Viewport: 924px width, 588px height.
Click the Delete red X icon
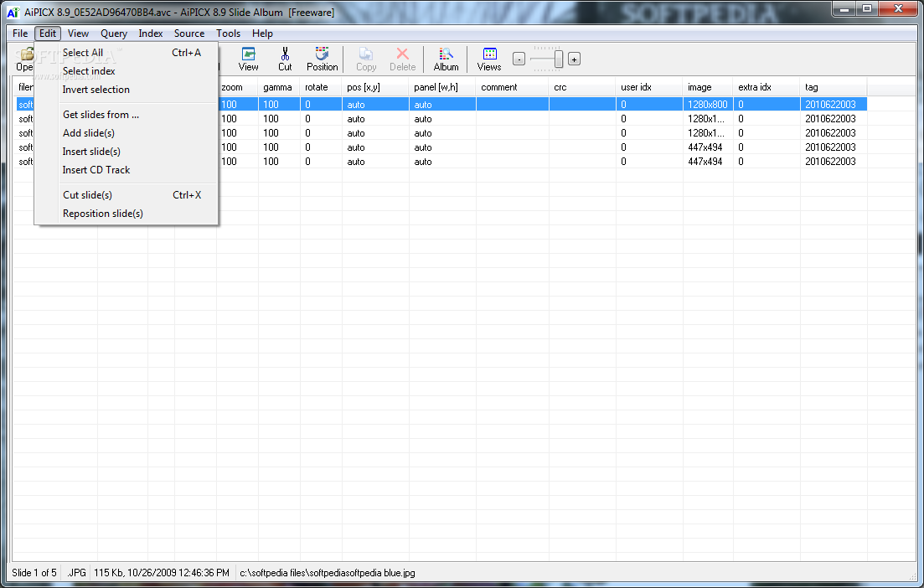tap(402, 59)
